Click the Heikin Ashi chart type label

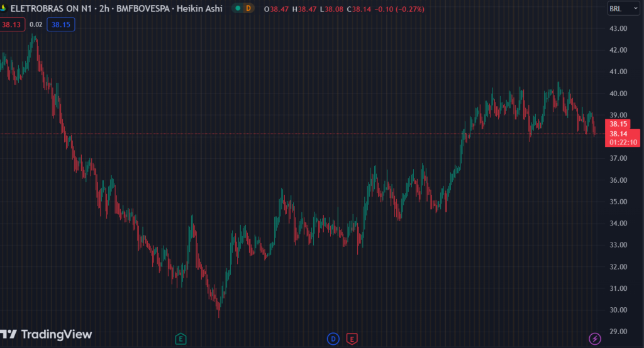[x=199, y=9]
